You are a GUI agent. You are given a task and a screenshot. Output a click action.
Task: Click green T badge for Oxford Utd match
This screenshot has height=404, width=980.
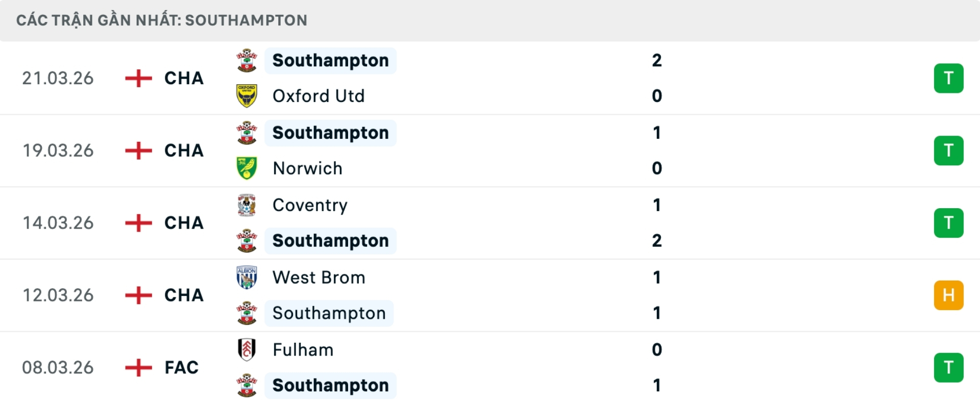(948, 79)
